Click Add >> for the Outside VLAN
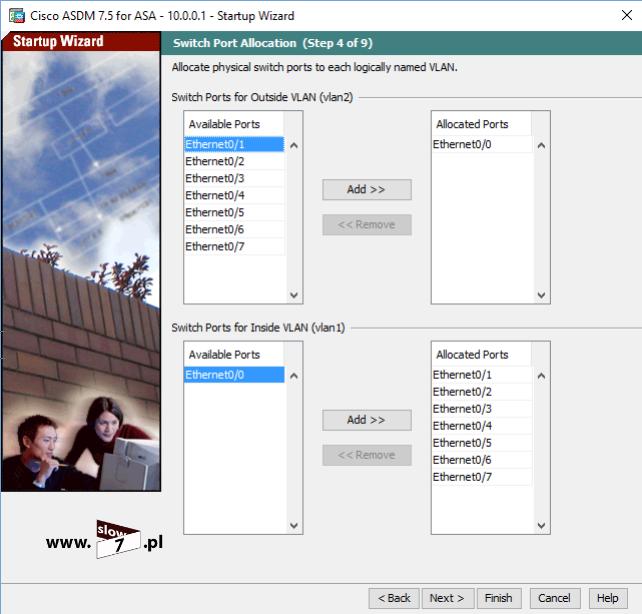The height and width of the screenshot is (614, 642). [x=366, y=190]
